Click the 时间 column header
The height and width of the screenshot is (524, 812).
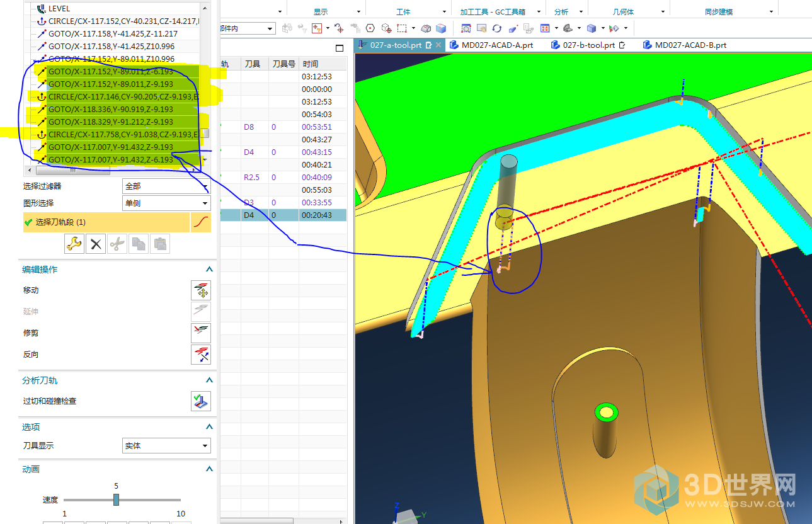pyautogui.click(x=323, y=64)
